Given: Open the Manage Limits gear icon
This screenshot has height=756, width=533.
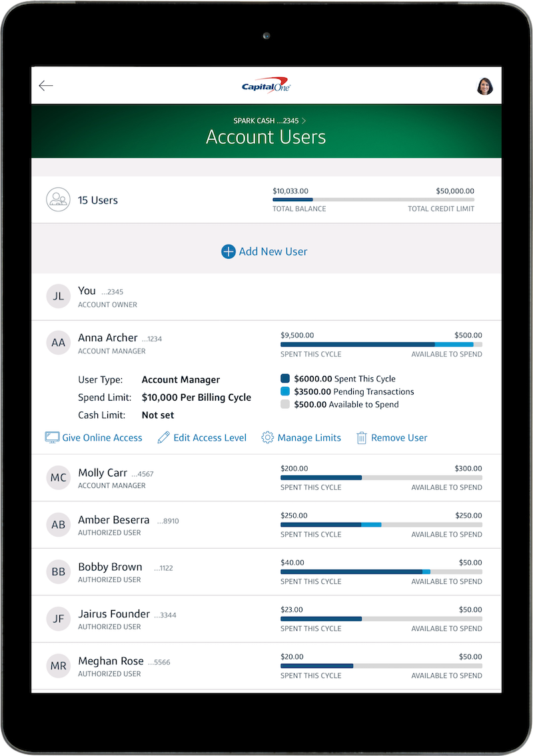Looking at the screenshot, I should [x=267, y=437].
